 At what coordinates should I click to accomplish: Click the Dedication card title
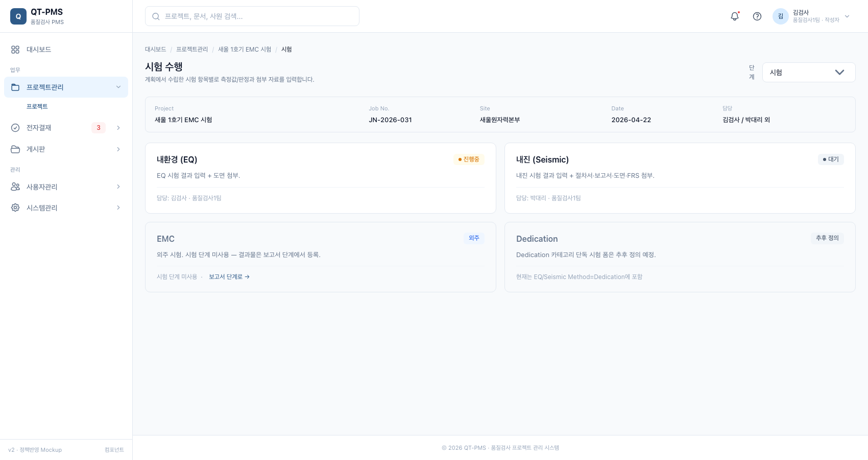tap(537, 239)
